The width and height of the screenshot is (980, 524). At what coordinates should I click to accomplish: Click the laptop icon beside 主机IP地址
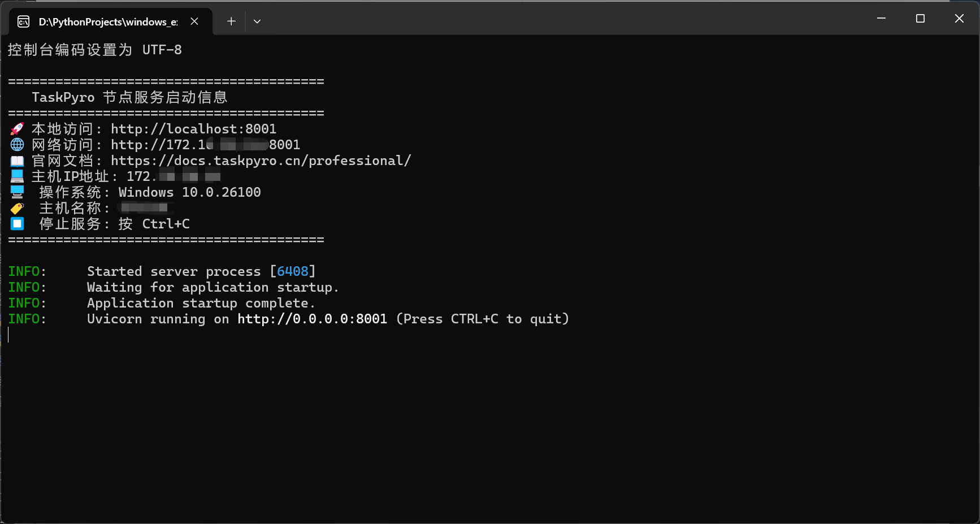[x=18, y=176]
